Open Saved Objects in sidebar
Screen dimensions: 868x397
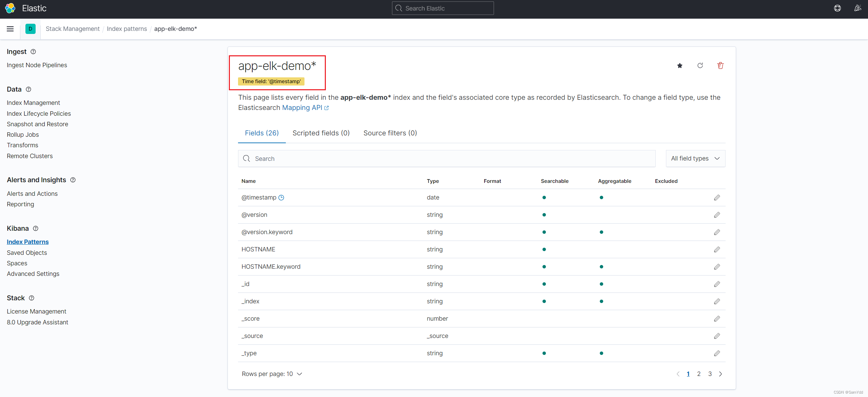(27, 252)
